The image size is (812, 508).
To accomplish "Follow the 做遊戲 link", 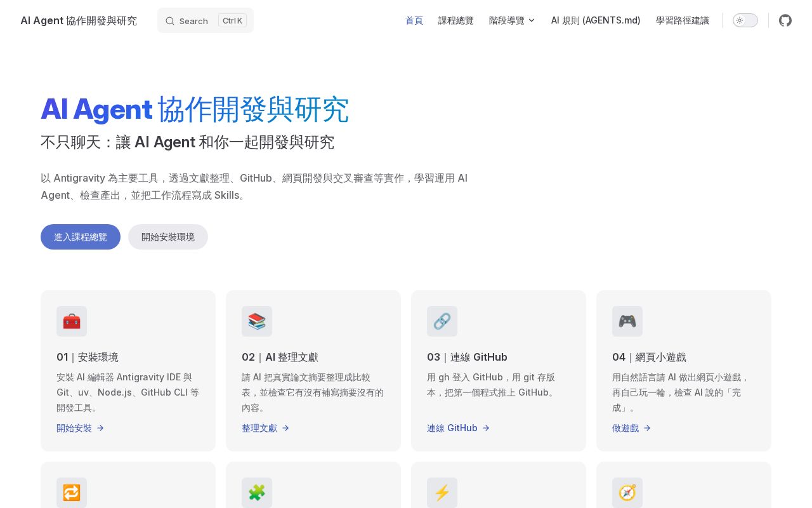I will tap(632, 428).
